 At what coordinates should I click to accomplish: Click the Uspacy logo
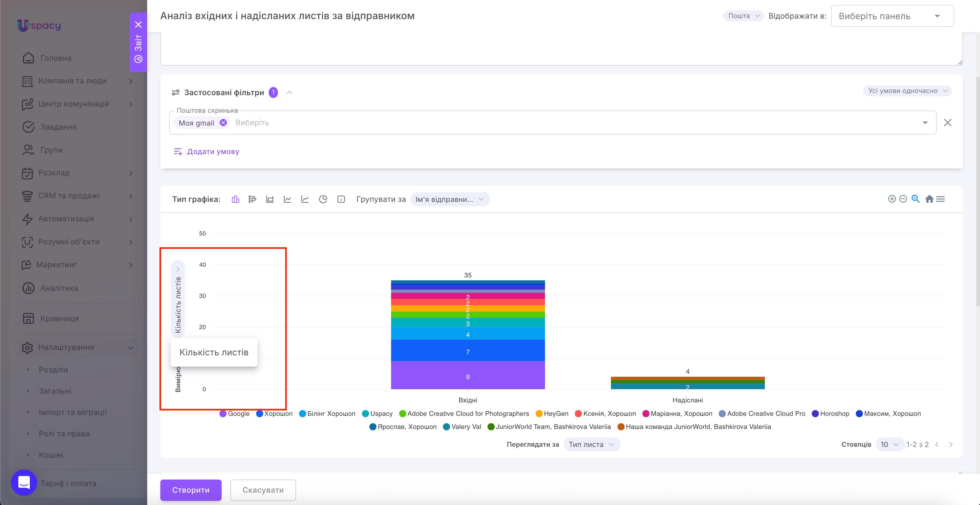point(39,25)
